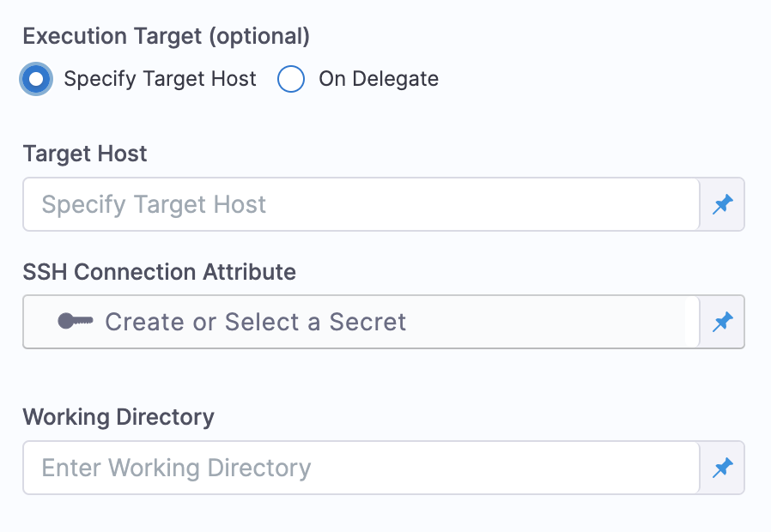Click the key icon in the secret selector
This screenshot has width=771, height=532.
[76, 322]
